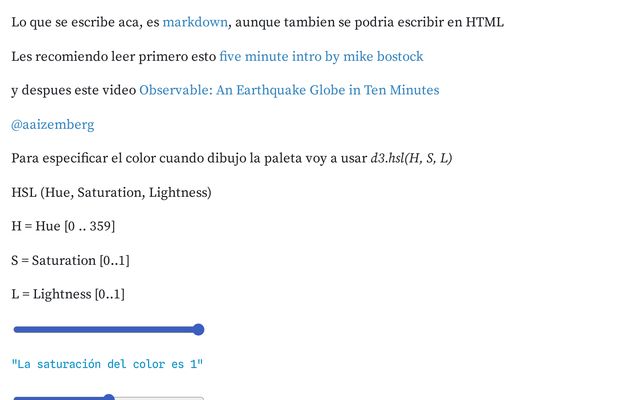640x400 pixels.
Task: Click the saturation slider thumb
Action: (198, 329)
